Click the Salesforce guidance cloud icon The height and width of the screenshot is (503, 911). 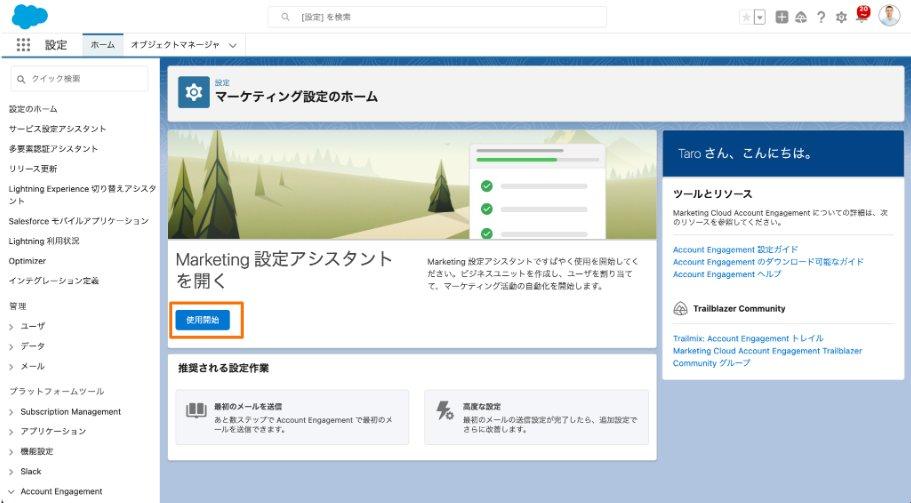pos(801,17)
